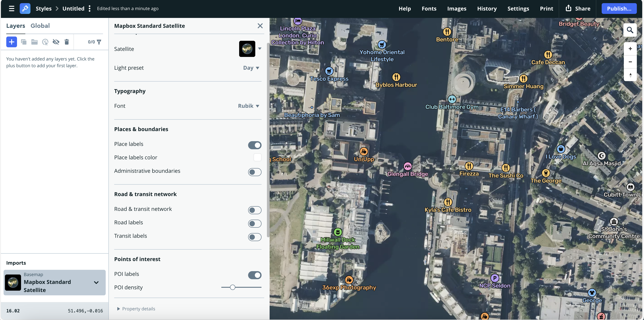
Task: Switch to the Global tab
Action: 40,26
